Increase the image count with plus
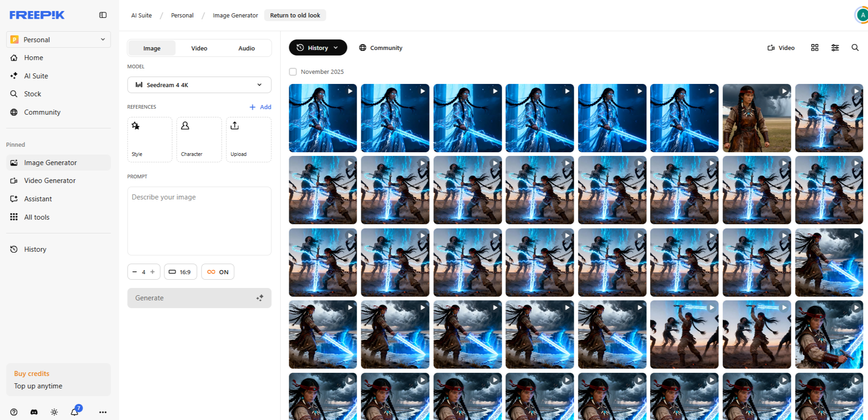 click(153, 272)
